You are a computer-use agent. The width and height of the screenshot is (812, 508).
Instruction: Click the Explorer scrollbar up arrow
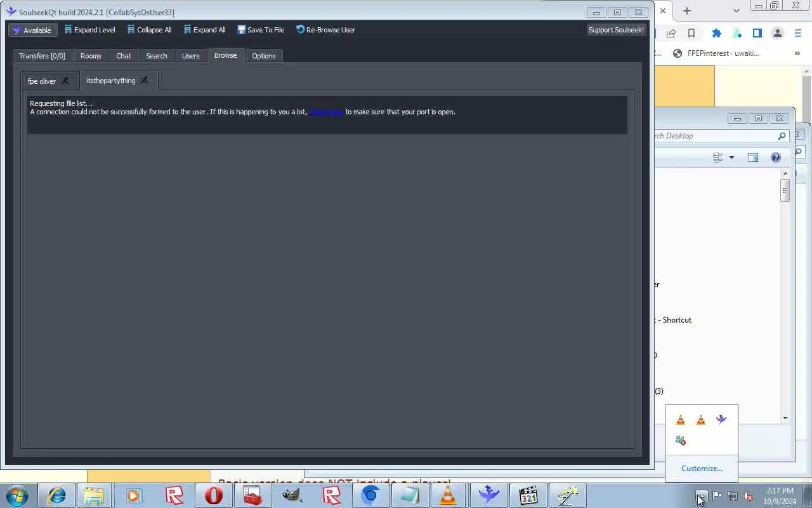[x=785, y=173]
